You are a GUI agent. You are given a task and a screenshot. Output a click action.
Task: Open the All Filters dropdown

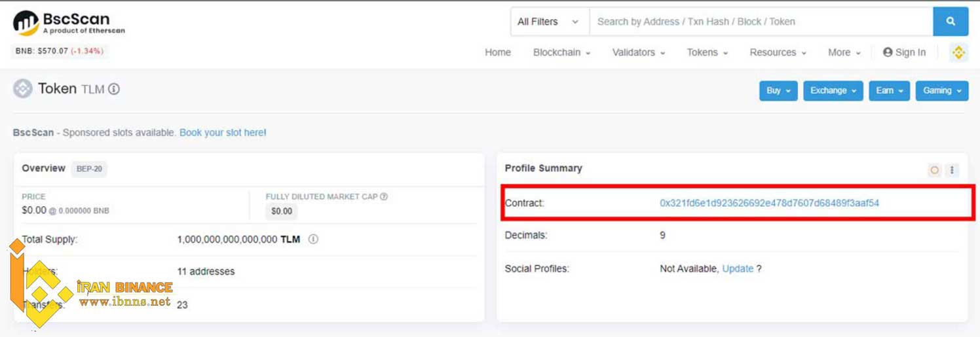550,22
